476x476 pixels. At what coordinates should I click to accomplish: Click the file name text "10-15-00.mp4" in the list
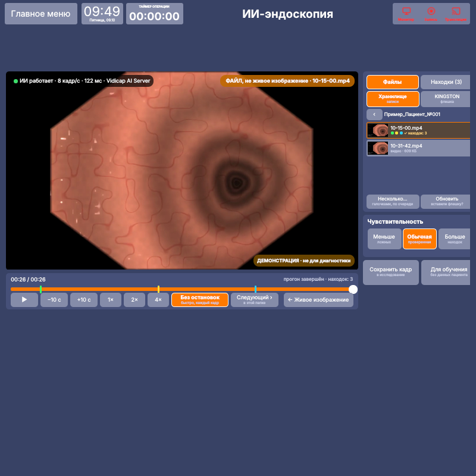tap(406, 128)
